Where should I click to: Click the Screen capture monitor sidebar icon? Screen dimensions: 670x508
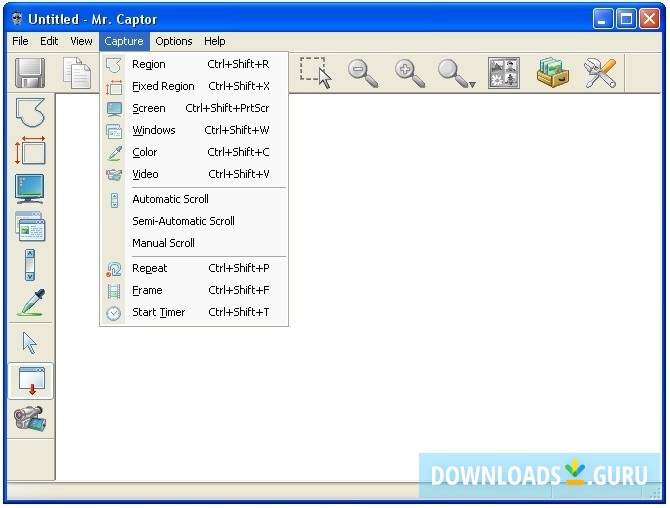[29, 188]
